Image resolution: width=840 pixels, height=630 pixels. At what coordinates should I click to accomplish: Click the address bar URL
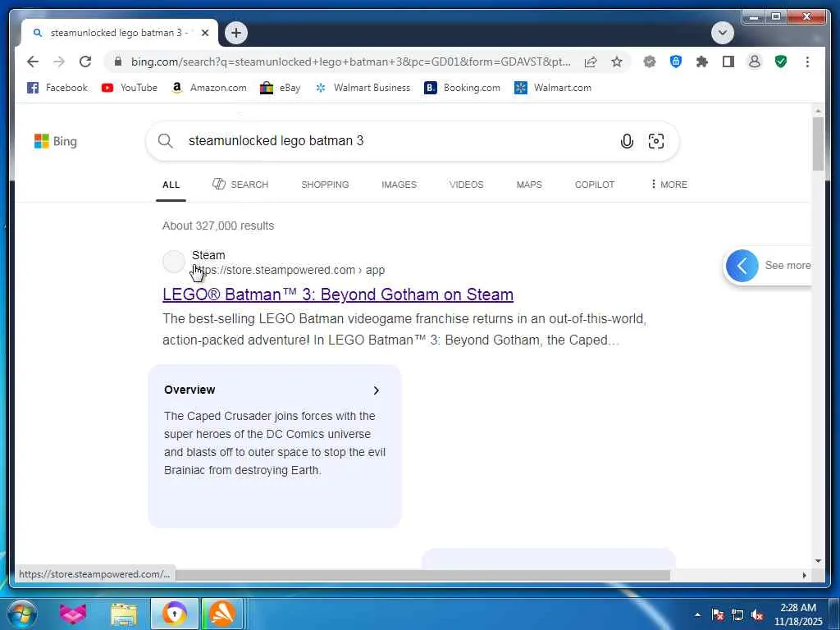[350, 62]
